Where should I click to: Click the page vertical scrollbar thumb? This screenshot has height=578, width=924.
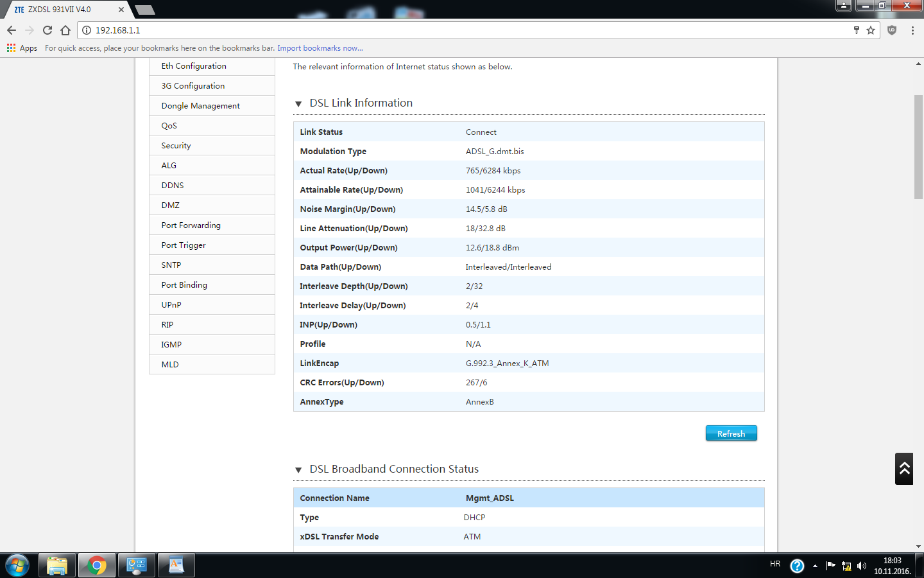click(918, 147)
